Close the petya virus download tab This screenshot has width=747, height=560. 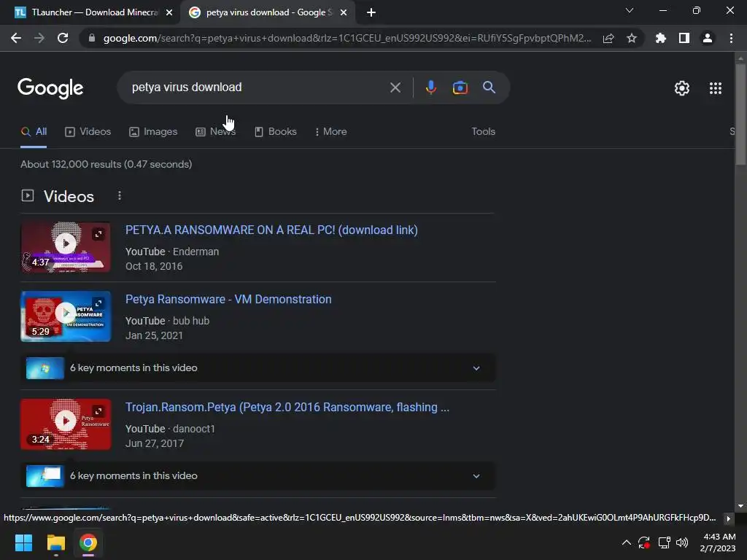[x=344, y=12]
